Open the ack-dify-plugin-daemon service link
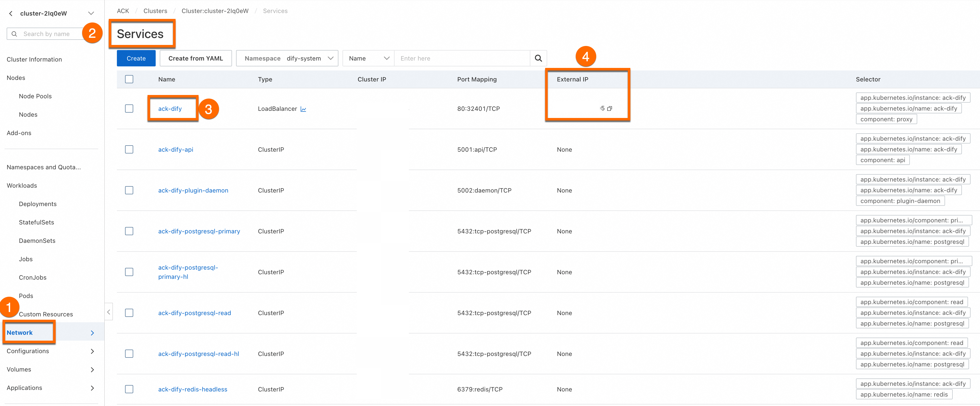 point(193,190)
